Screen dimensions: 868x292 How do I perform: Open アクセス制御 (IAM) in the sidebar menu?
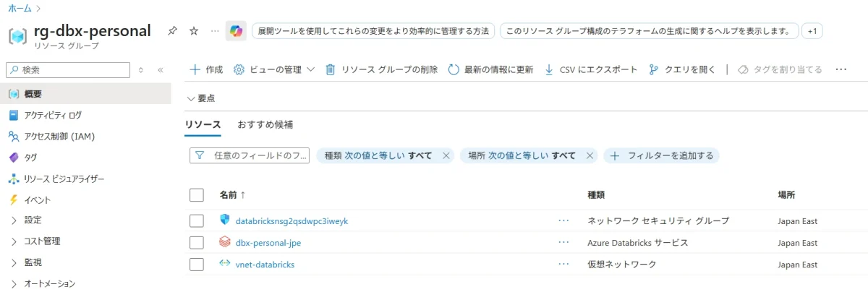tap(59, 136)
